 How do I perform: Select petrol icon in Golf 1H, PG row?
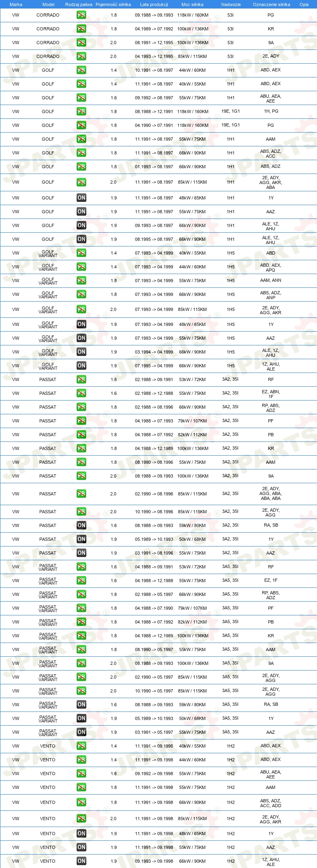[81, 111]
